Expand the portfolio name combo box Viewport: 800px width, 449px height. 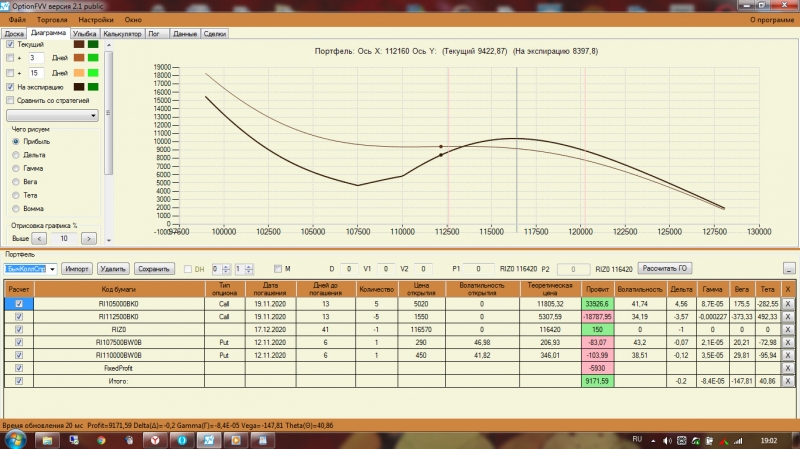(51, 269)
